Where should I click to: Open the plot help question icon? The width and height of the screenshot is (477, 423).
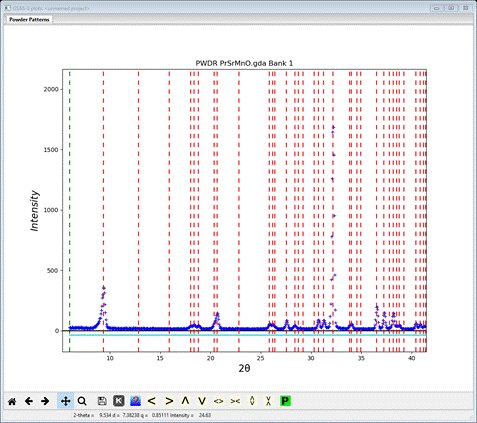(135, 401)
